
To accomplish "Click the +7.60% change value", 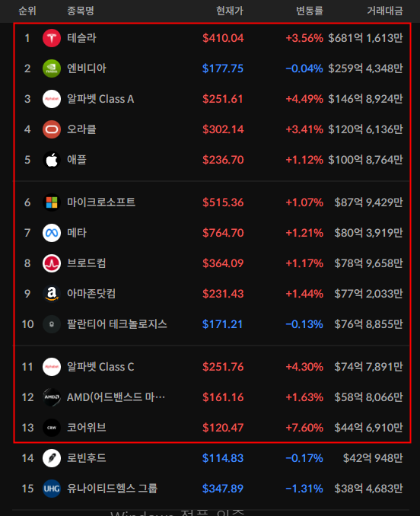I will 304,428.
